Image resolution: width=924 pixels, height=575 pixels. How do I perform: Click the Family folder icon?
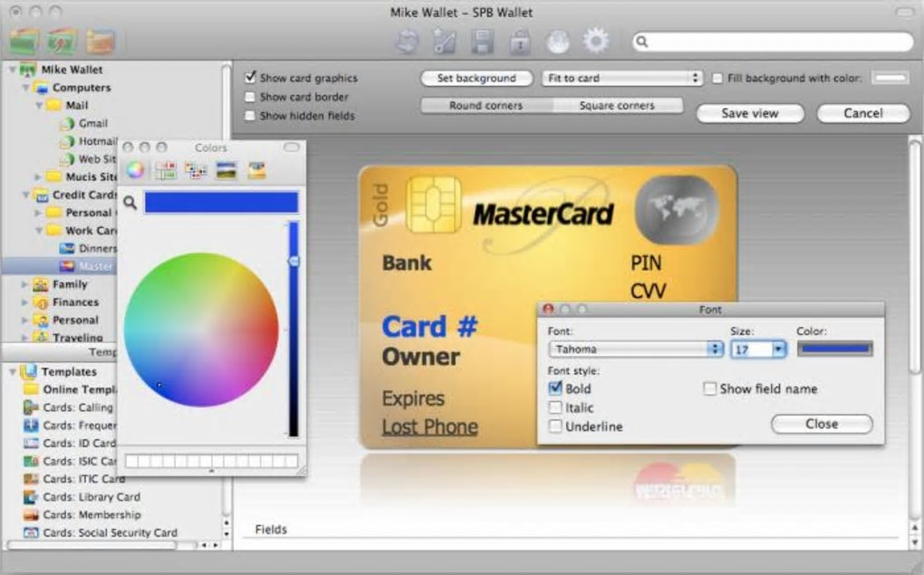pos(41,284)
